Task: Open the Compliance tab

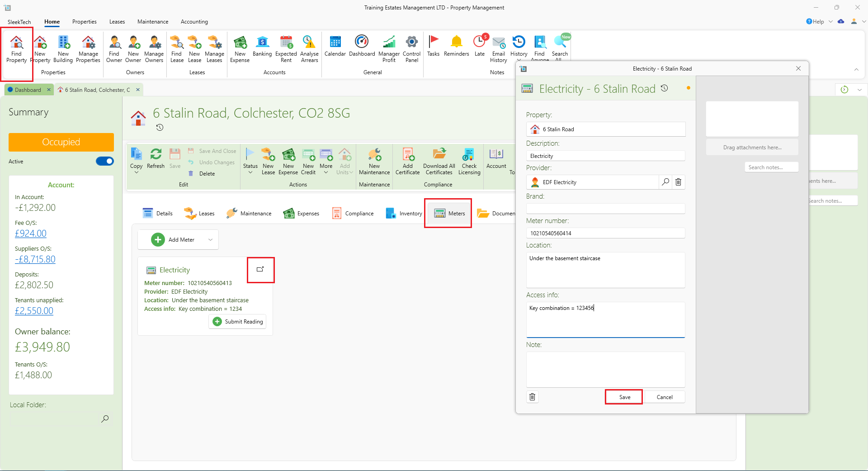Action: point(353,214)
